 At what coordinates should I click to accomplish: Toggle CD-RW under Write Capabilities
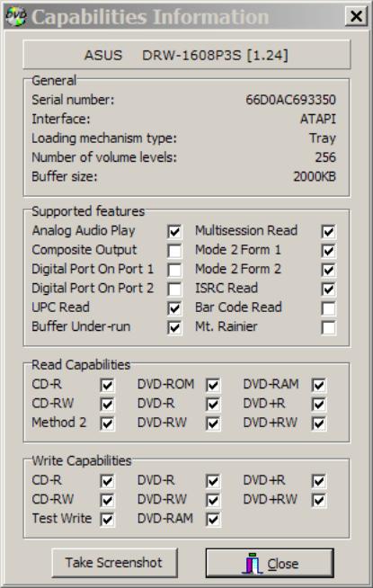(x=107, y=500)
